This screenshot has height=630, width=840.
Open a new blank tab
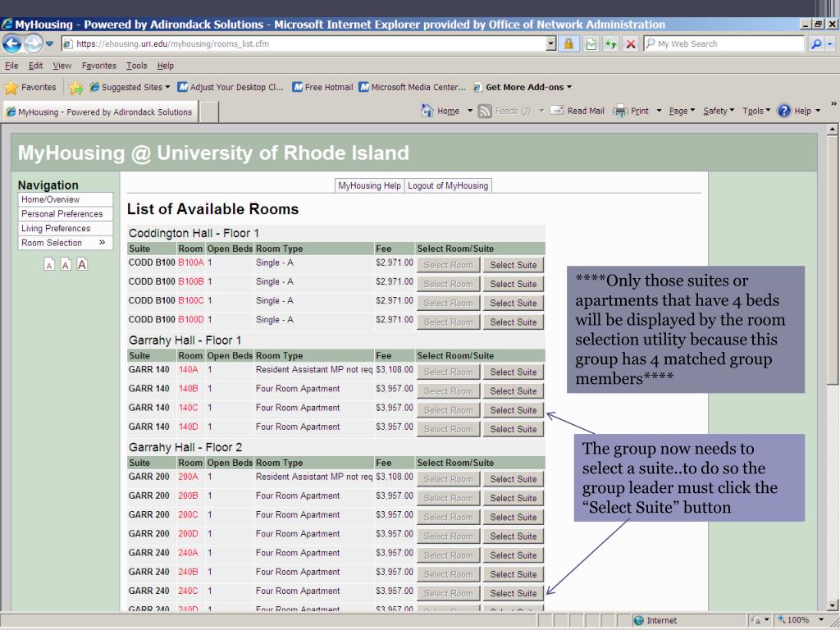209,112
